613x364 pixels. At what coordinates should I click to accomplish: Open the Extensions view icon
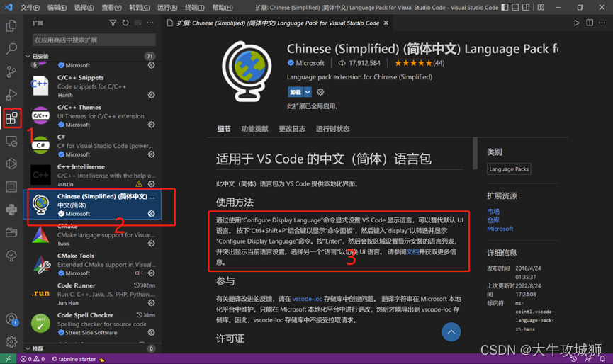[11, 118]
